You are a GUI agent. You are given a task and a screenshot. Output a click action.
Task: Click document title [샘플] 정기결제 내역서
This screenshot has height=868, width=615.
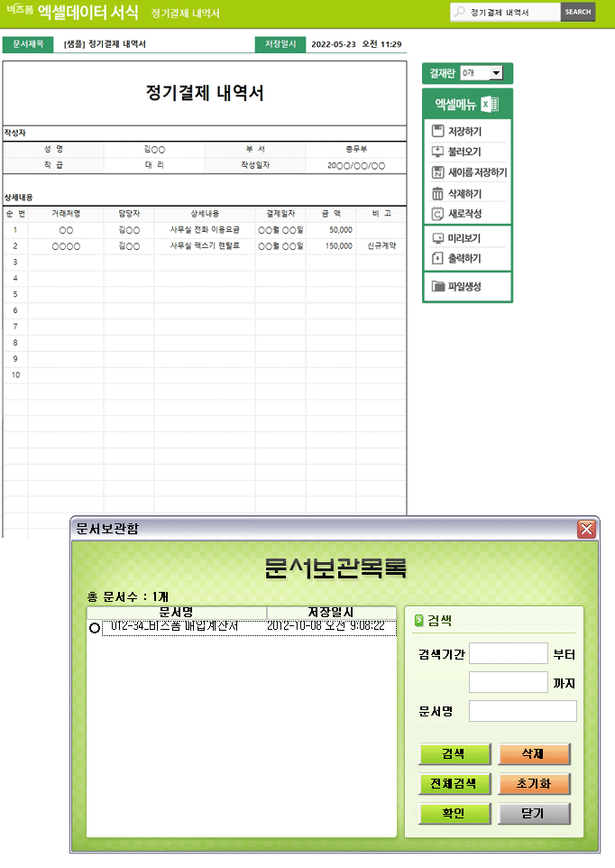pyautogui.click(x=105, y=44)
